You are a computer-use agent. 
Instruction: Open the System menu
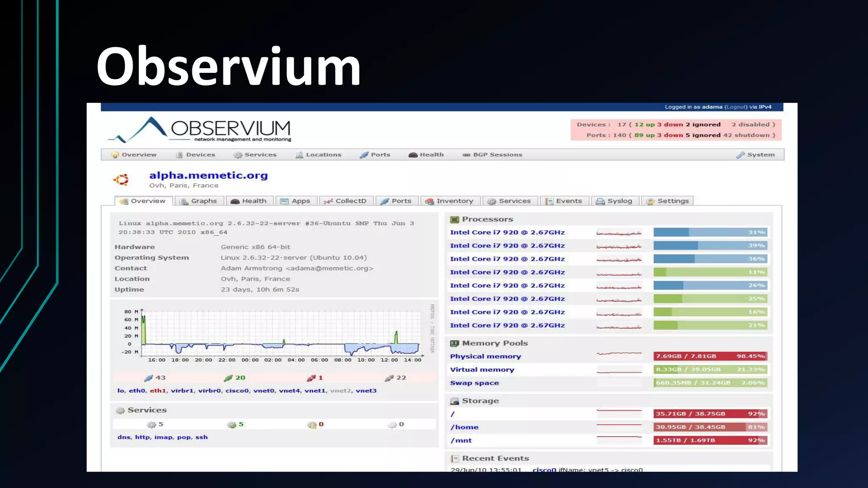click(x=755, y=155)
